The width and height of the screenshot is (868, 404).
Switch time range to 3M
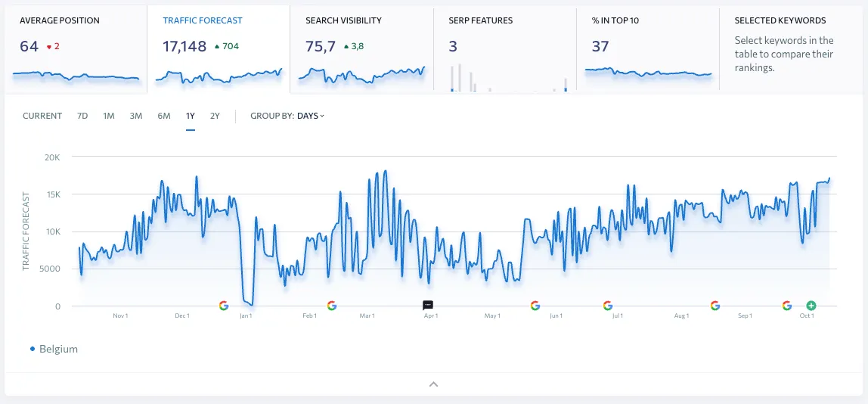pyautogui.click(x=136, y=116)
